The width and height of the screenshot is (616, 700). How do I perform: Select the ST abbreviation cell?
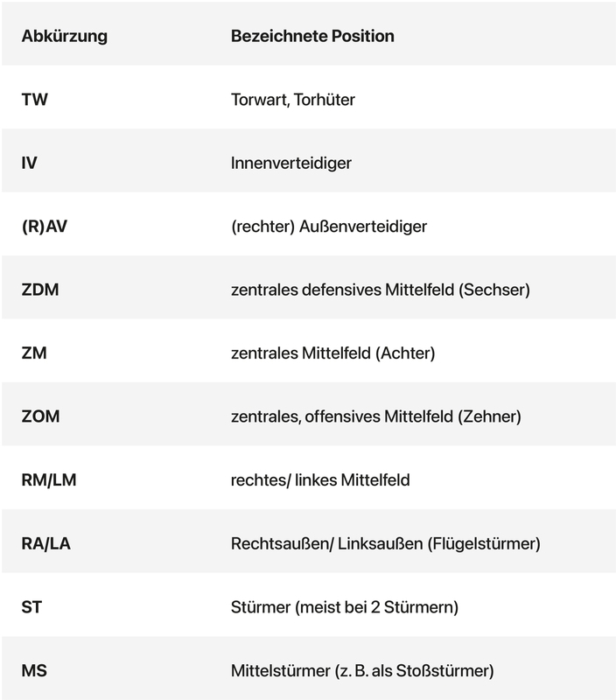point(31,607)
